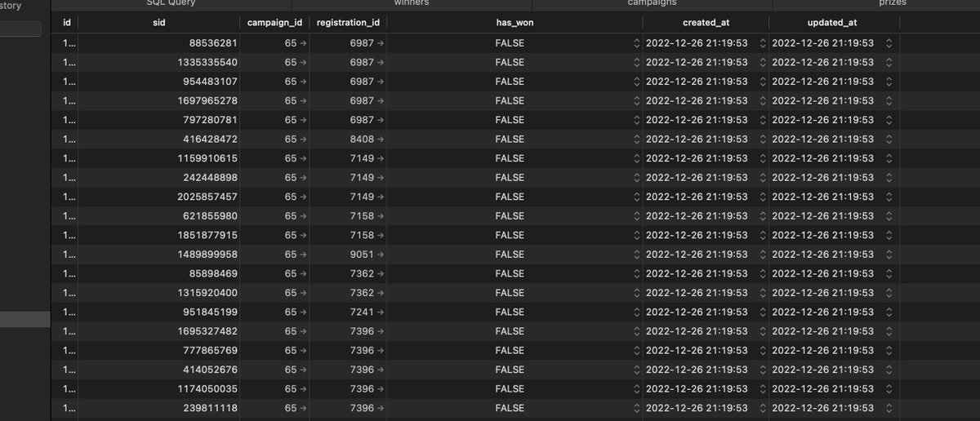The width and height of the screenshot is (980, 421).
Task: Follow registration_id link arrow for sid 1697965278
Action: click(x=381, y=100)
